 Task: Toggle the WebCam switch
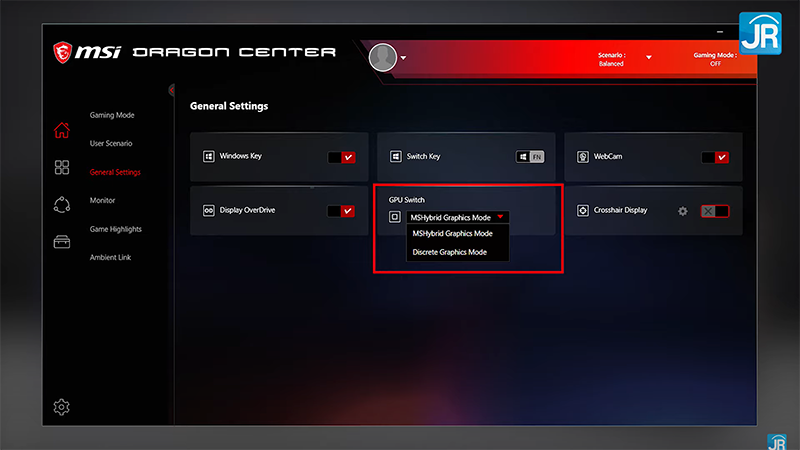[x=715, y=157]
